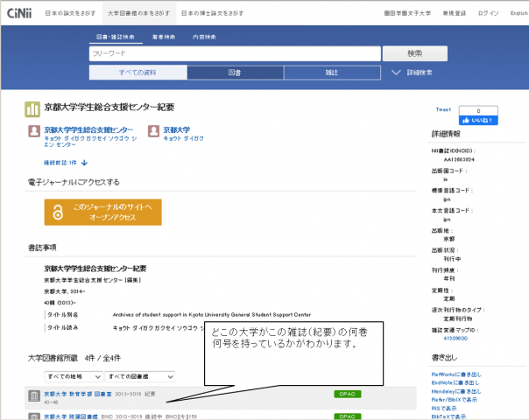Click author icon next to 京都大学

154,132
